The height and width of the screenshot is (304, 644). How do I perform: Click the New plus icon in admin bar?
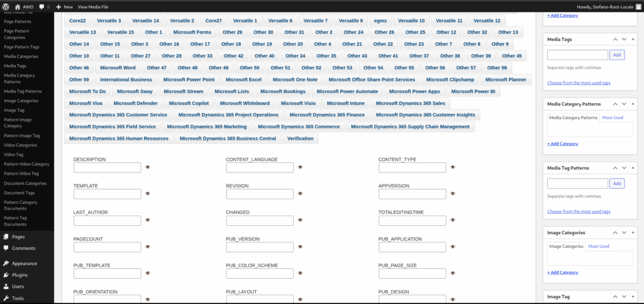click(x=58, y=7)
